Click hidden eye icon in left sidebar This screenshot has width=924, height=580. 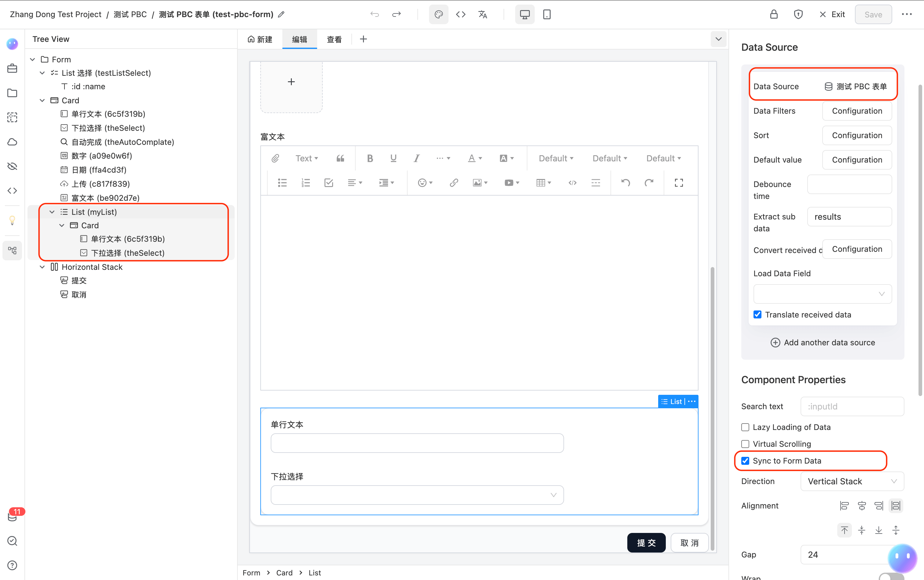[x=12, y=166]
